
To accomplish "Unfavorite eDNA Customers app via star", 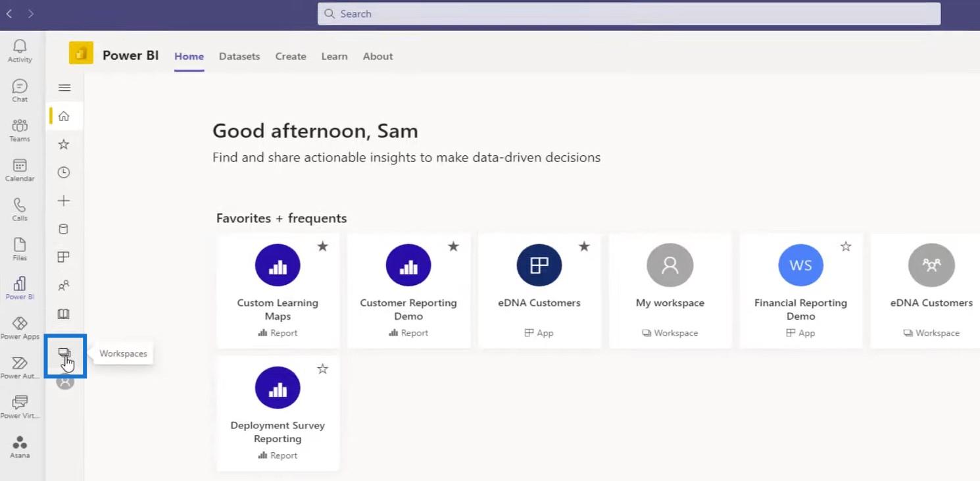I will 584,246.
